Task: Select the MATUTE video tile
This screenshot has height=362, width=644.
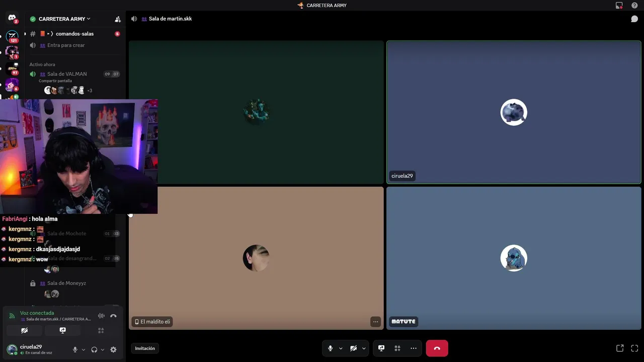Action: point(514,258)
